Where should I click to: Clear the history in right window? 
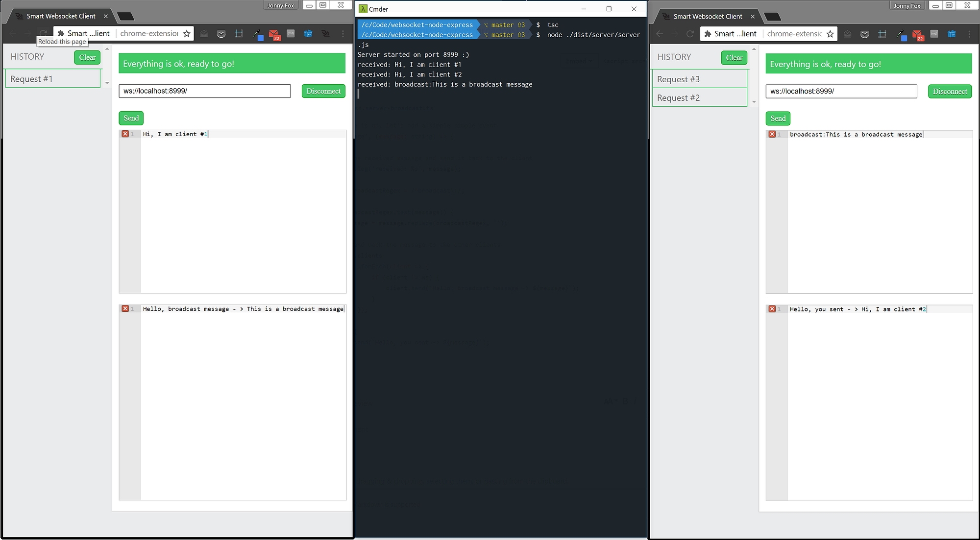coord(734,58)
